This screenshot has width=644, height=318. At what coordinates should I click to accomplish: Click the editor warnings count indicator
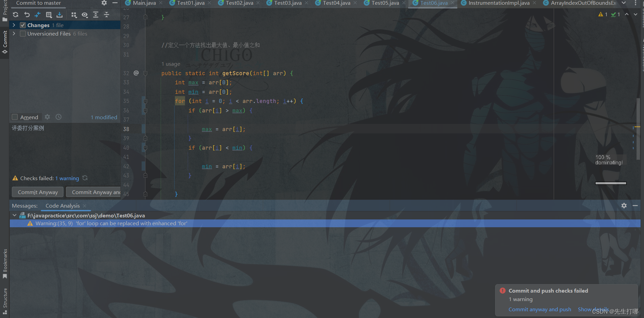click(x=603, y=14)
